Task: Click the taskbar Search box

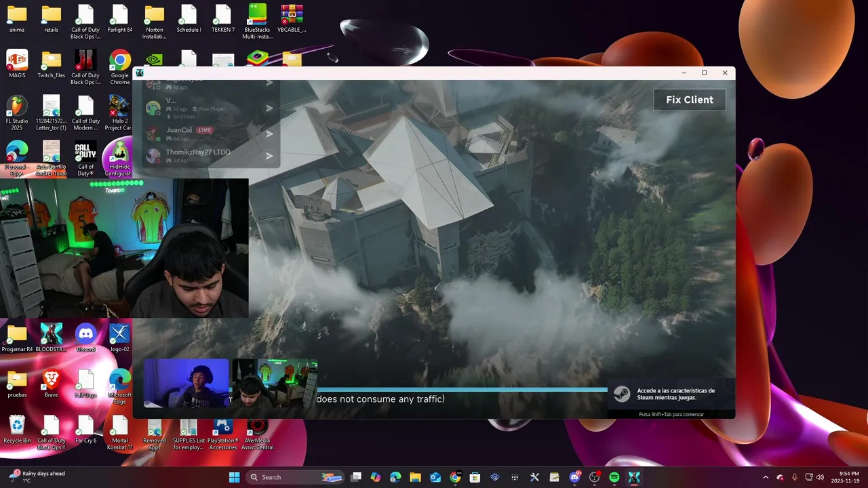Action: 294,477
